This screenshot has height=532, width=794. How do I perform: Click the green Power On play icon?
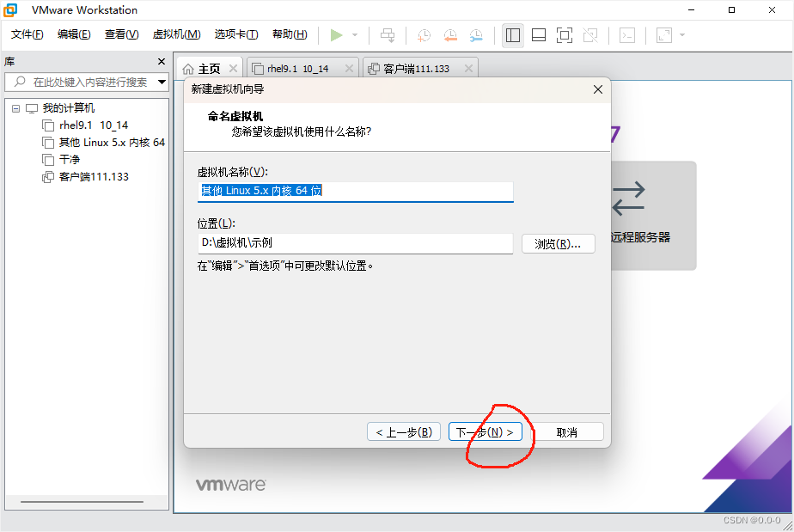336,35
